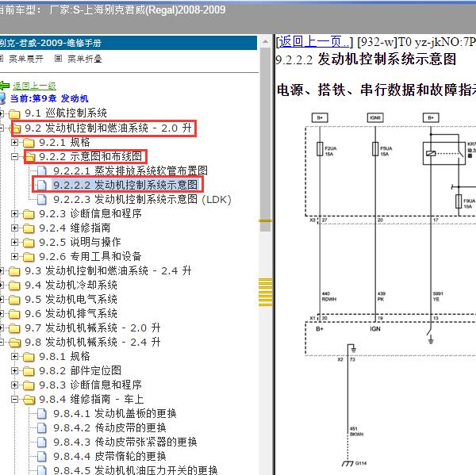Follow the 返回上一级 link
Screen dimensions: 476x475
click(34, 86)
